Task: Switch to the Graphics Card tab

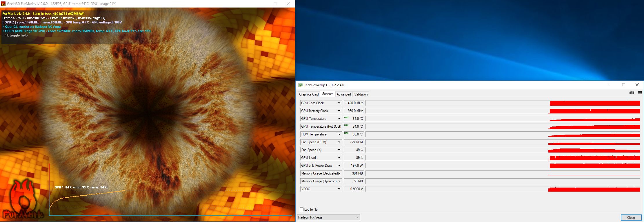Action: click(309, 94)
